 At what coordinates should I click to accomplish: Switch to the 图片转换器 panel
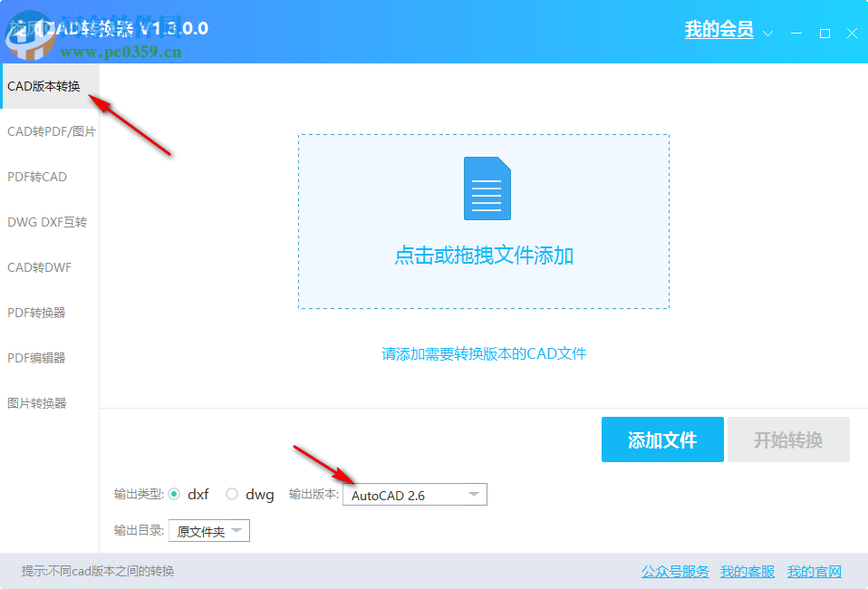pos(37,401)
